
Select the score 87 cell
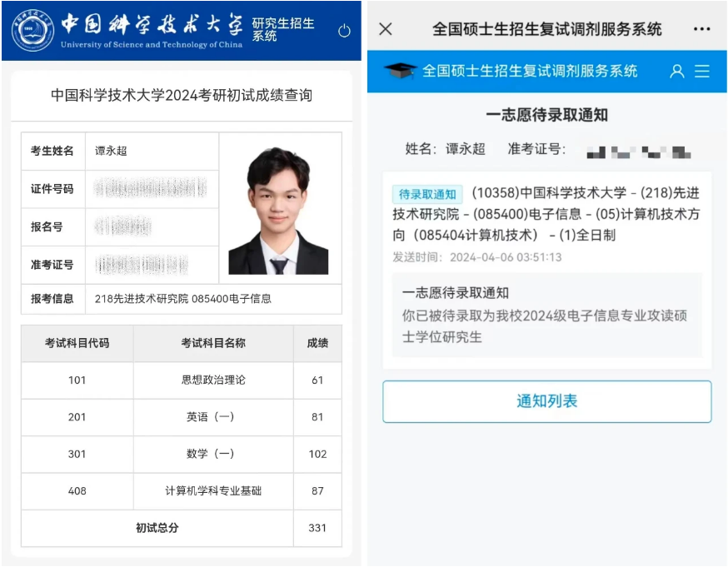[317, 490]
